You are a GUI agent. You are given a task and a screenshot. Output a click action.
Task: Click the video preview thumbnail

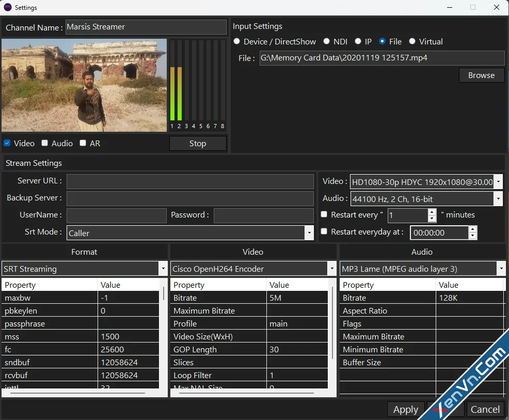click(84, 85)
